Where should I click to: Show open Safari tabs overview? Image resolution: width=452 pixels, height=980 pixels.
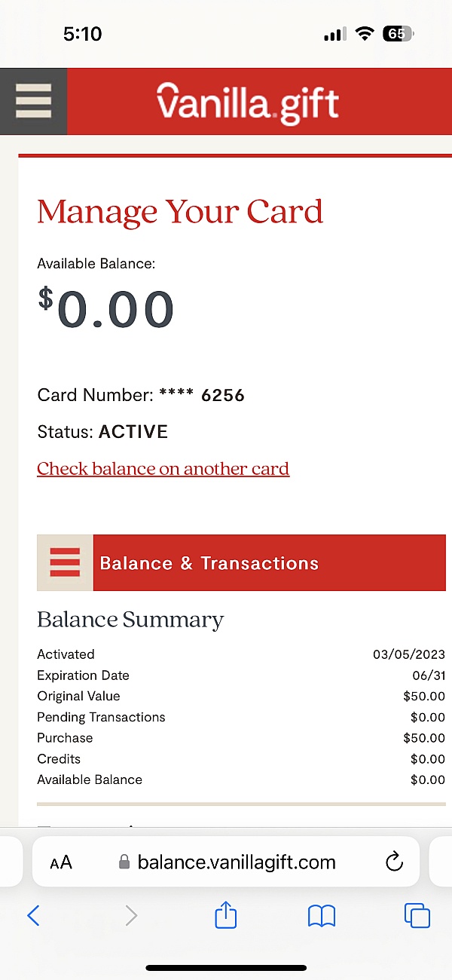click(417, 916)
